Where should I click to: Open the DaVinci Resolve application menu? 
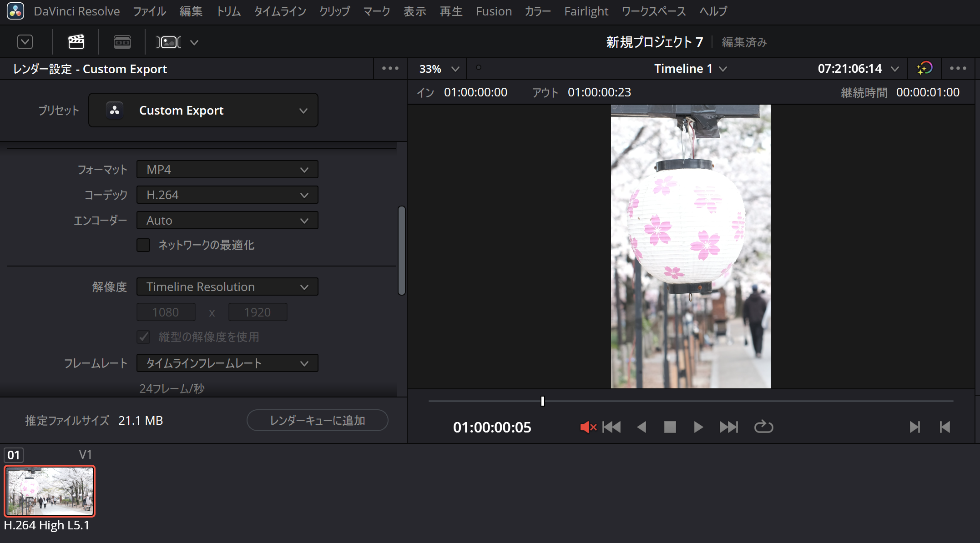point(76,11)
